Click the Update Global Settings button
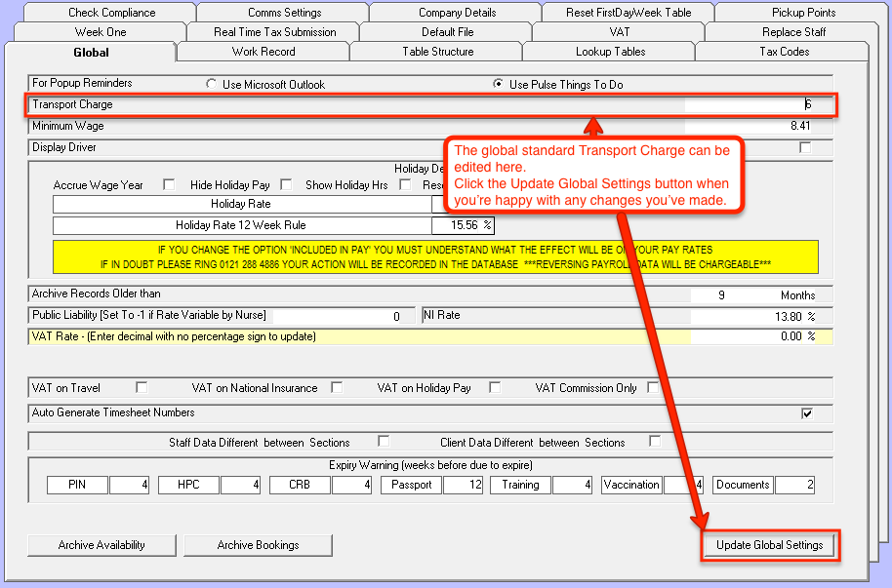The height and width of the screenshot is (588, 892). click(769, 545)
